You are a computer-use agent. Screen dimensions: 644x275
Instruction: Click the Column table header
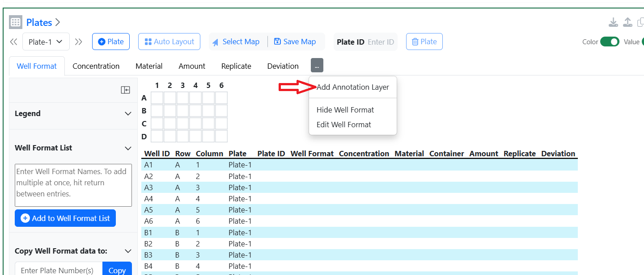click(x=209, y=154)
